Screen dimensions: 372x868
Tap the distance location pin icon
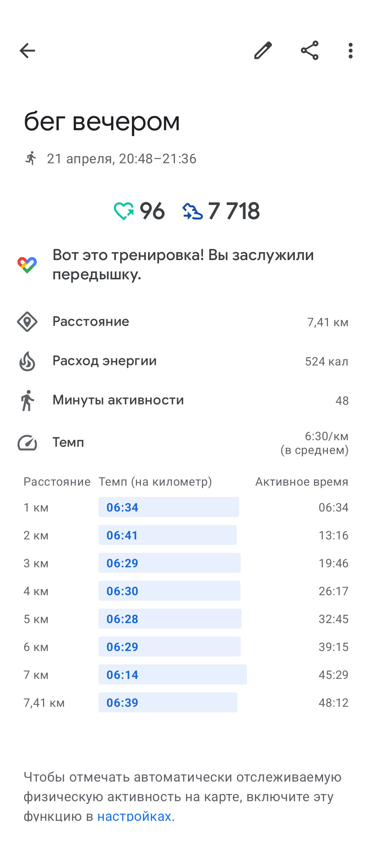pyautogui.click(x=27, y=322)
